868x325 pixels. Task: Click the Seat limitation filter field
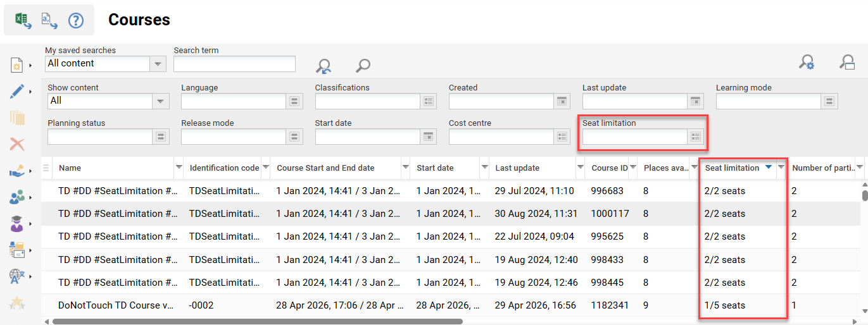(635, 137)
